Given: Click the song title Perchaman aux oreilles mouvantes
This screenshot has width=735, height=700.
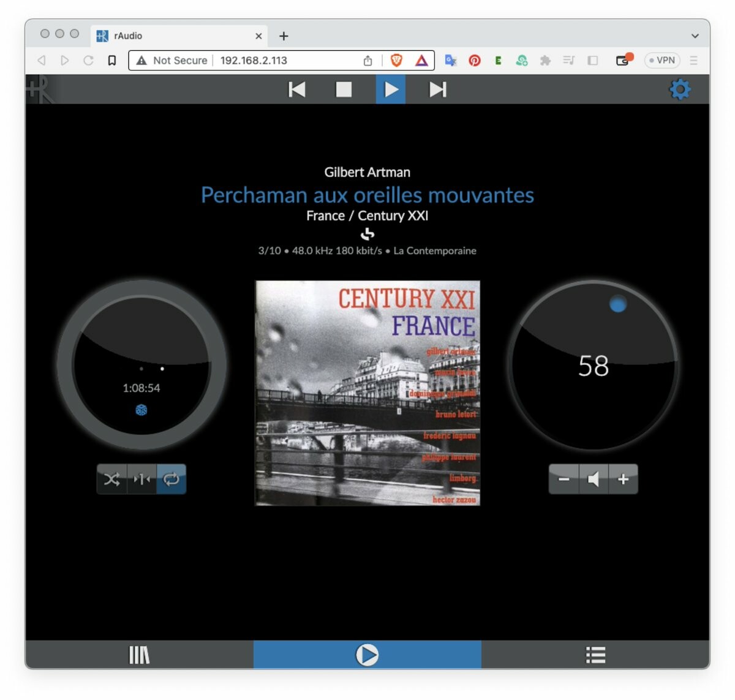Looking at the screenshot, I should 367,195.
